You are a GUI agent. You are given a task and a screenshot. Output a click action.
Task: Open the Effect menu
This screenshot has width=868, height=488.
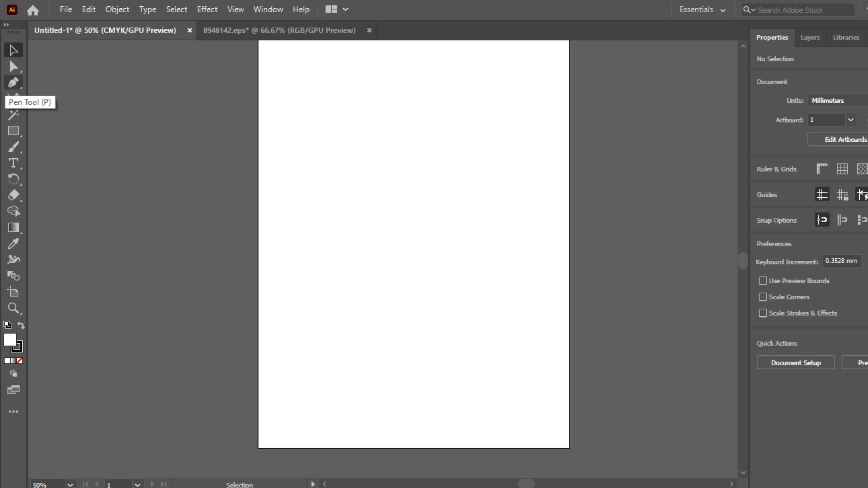tap(207, 9)
